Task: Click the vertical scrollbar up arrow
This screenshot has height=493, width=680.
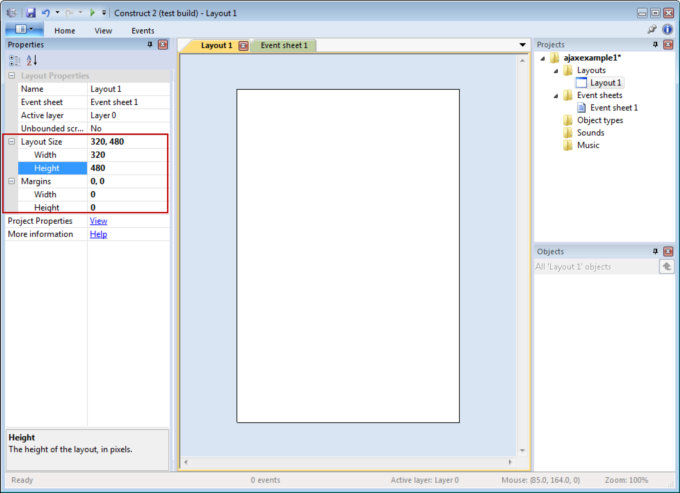Action: tap(523, 61)
